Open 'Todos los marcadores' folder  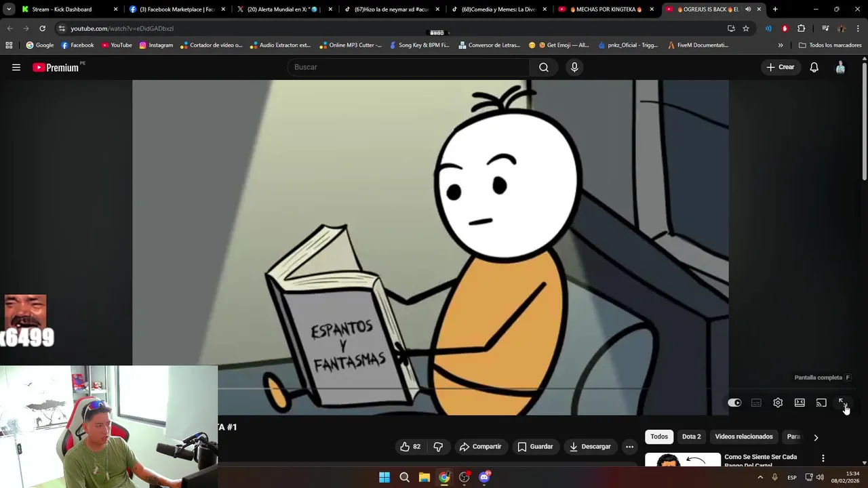pyautogui.click(x=830, y=45)
